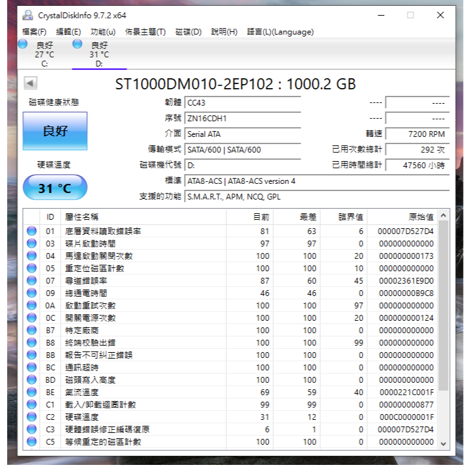Click the power on count field 292 次

[417, 150]
